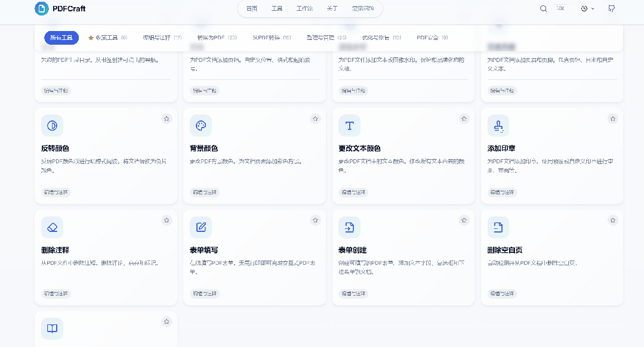Star the 删除注释 tool card

[167, 220]
